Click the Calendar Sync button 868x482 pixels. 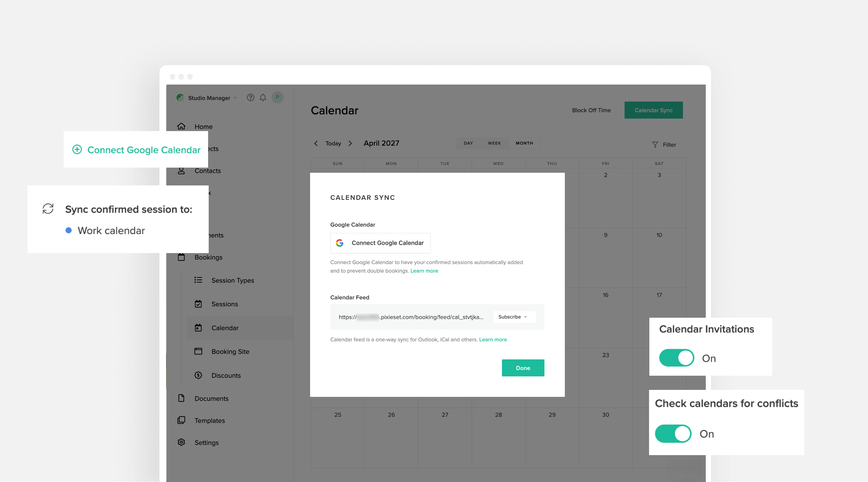(x=653, y=110)
